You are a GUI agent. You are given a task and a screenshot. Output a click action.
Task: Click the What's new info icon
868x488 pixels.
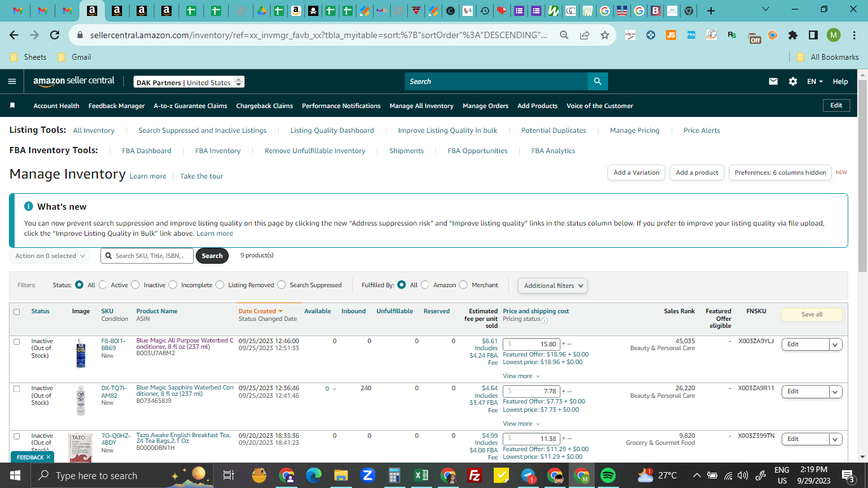(x=29, y=207)
